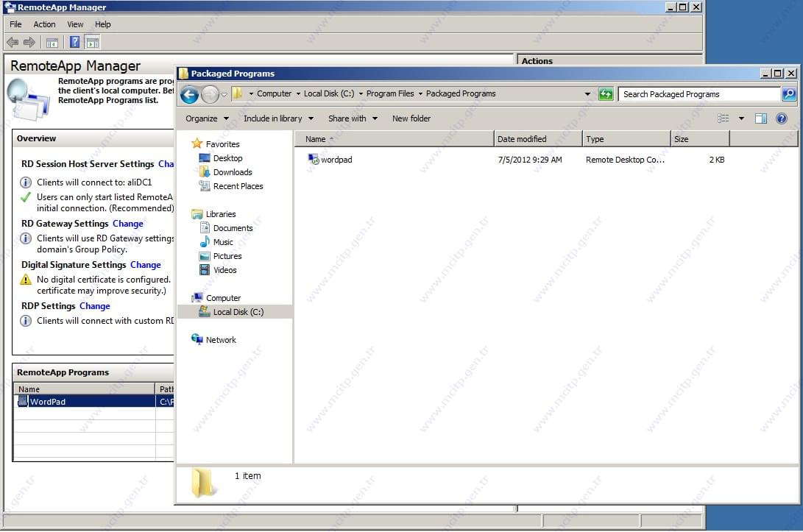Open Music library
The image size is (803, 532).
(223, 242)
